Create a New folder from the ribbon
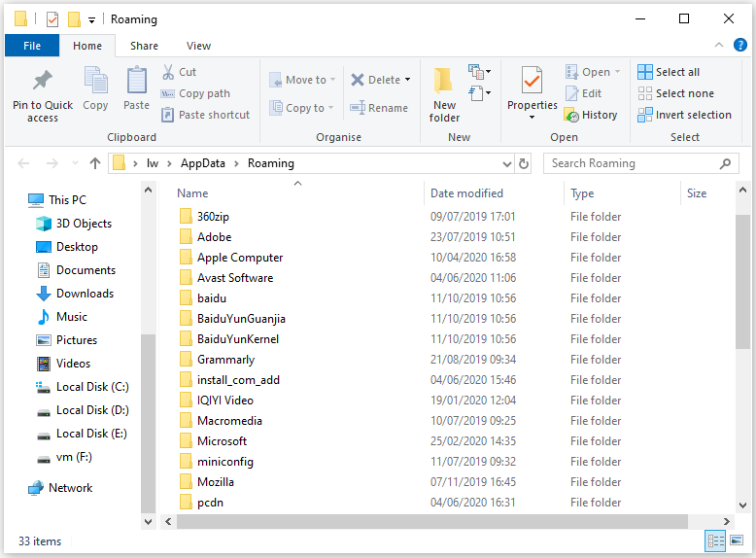 tap(444, 94)
